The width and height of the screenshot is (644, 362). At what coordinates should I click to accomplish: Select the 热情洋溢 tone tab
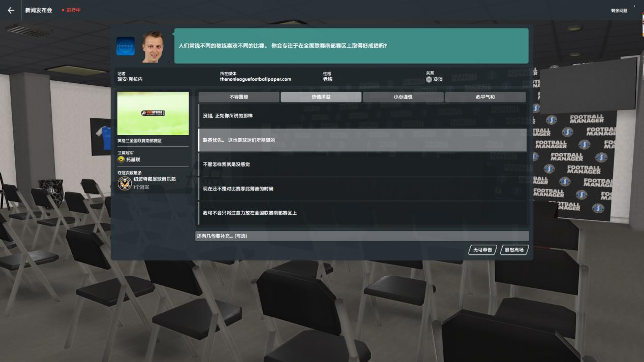[321, 96]
